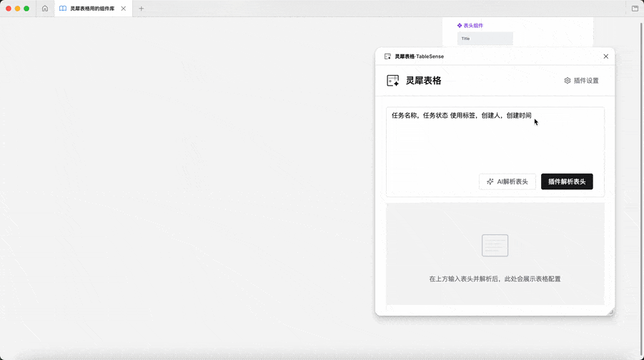
Task: Add a new tab with plus icon
Action: pos(142,8)
